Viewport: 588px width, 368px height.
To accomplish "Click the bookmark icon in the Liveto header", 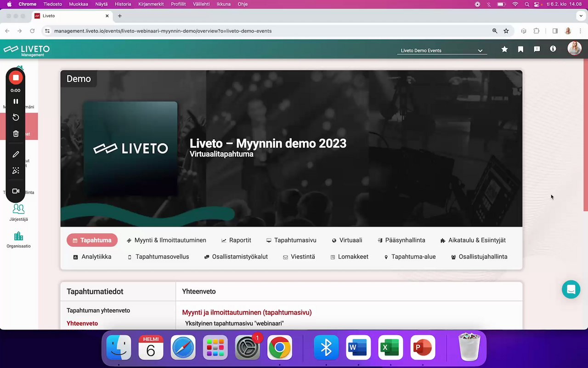I will coord(520,49).
